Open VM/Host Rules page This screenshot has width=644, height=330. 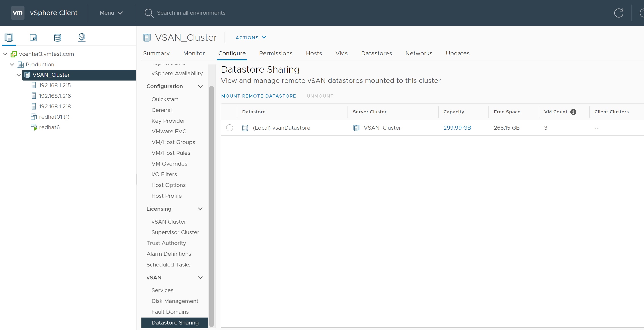click(170, 153)
